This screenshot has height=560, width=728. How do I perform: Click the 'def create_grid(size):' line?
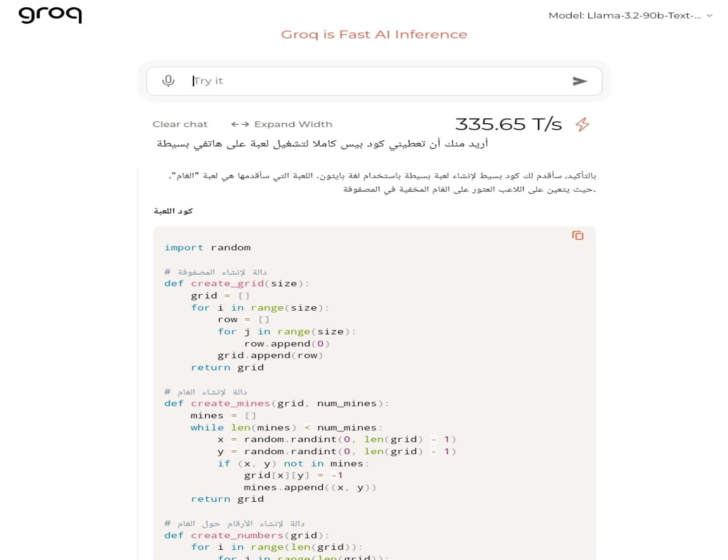tap(237, 283)
